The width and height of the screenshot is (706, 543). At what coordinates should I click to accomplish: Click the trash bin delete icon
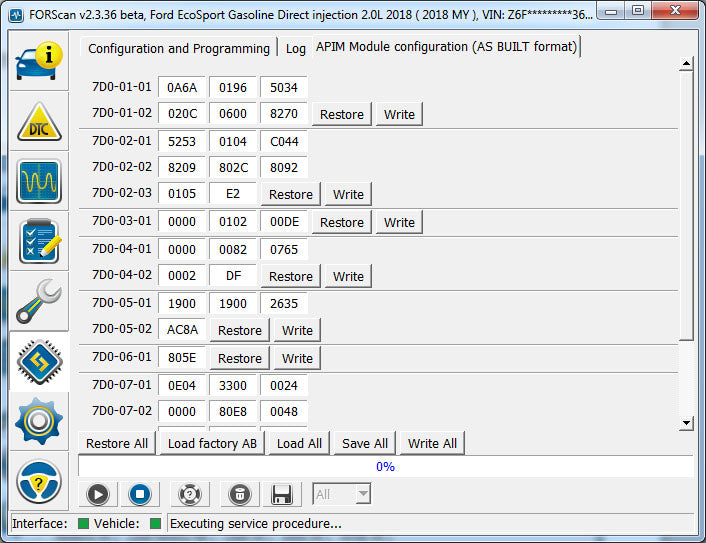pos(239,494)
